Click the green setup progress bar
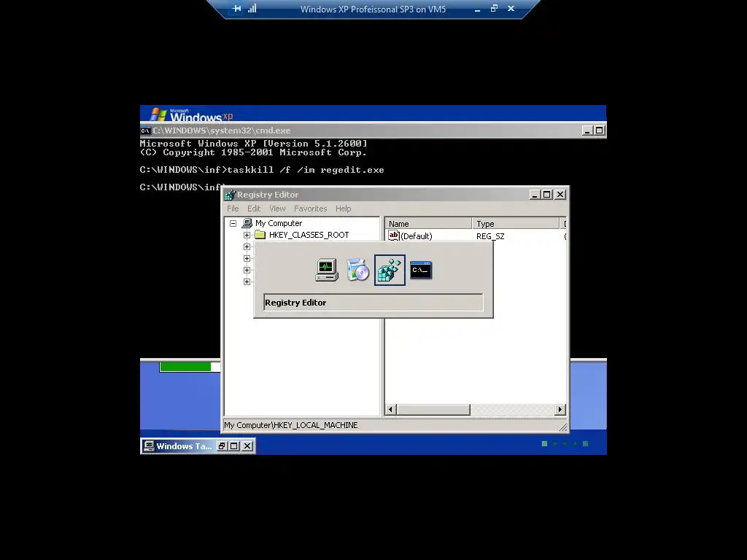This screenshot has height=560, width=747. point(185,367)
